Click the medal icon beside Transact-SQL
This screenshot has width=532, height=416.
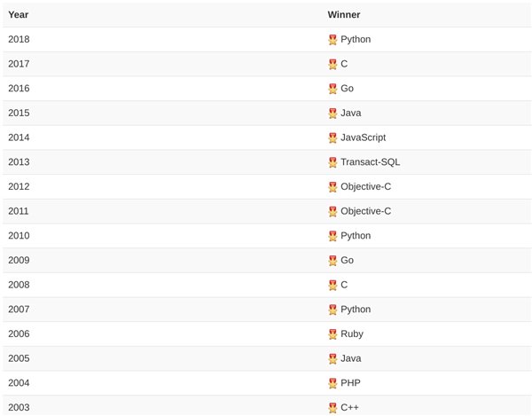332,162
